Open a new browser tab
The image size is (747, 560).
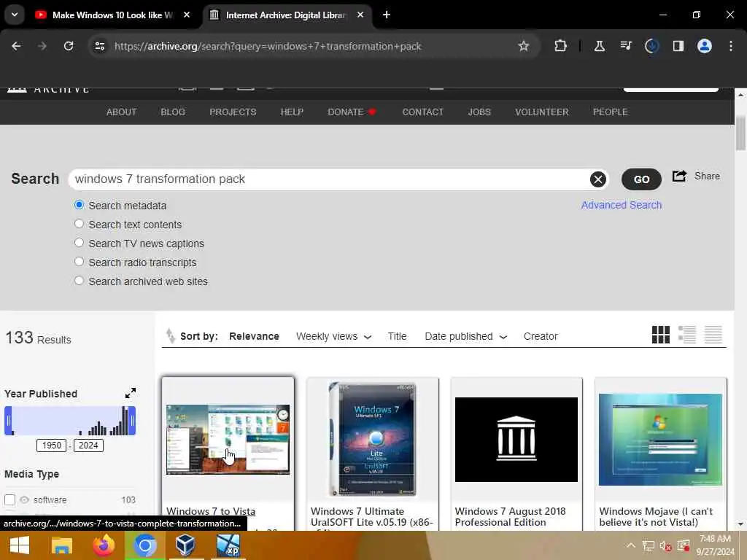coord(387,15)
